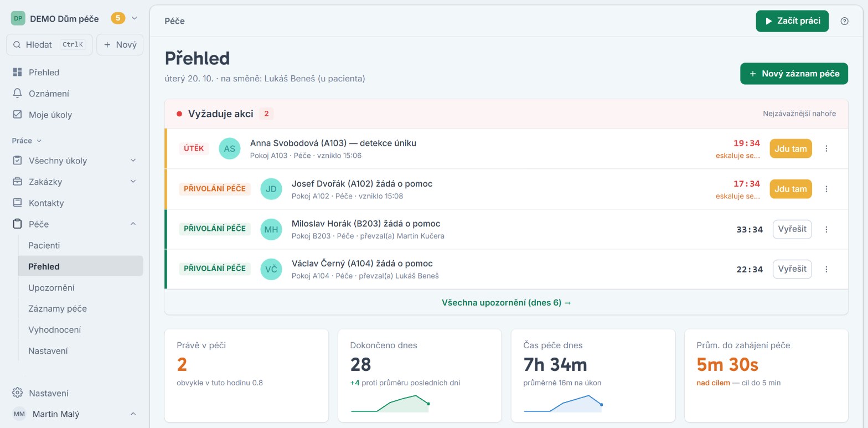Image resolution: width=868 pixels, height=428 pixels.
Task: Open more options for Anna Svobodová alert
Action: click(826, 148)
